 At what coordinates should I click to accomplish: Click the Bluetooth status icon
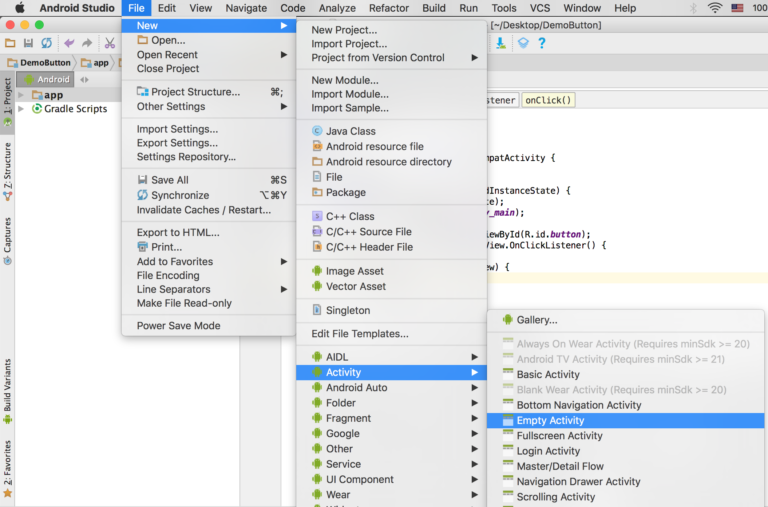[693, 8]
